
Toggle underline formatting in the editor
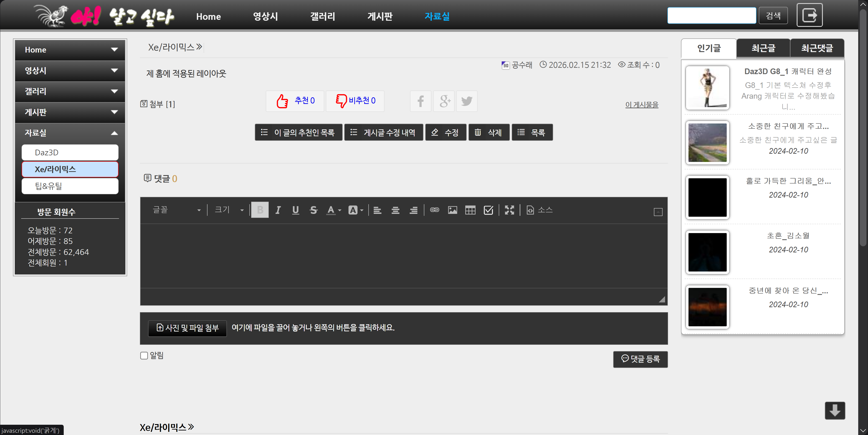tap(296, 210)
